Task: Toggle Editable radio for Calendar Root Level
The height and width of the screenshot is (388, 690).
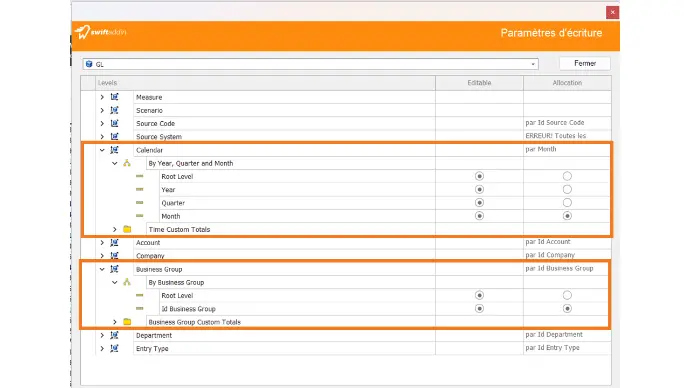Action: [479, 176]
